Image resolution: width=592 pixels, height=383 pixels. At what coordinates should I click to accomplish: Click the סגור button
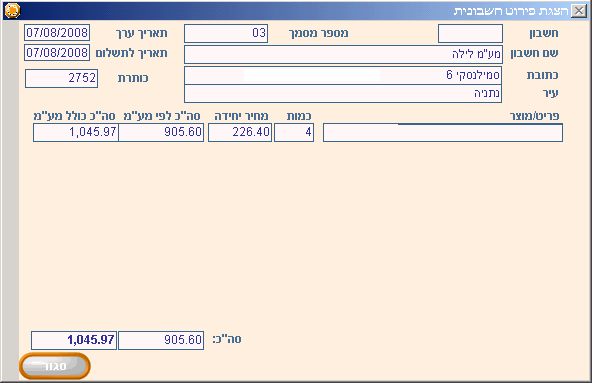[55, 366]
